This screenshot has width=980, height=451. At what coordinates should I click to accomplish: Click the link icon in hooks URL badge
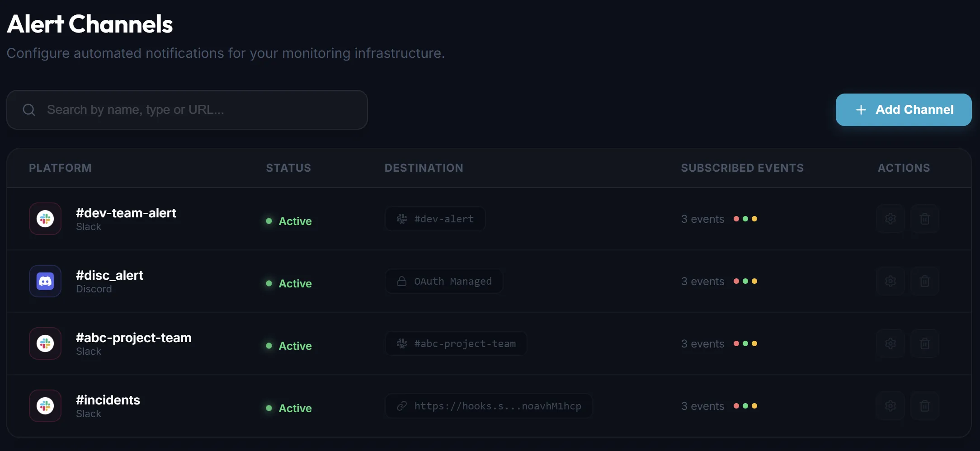point(402,406)
